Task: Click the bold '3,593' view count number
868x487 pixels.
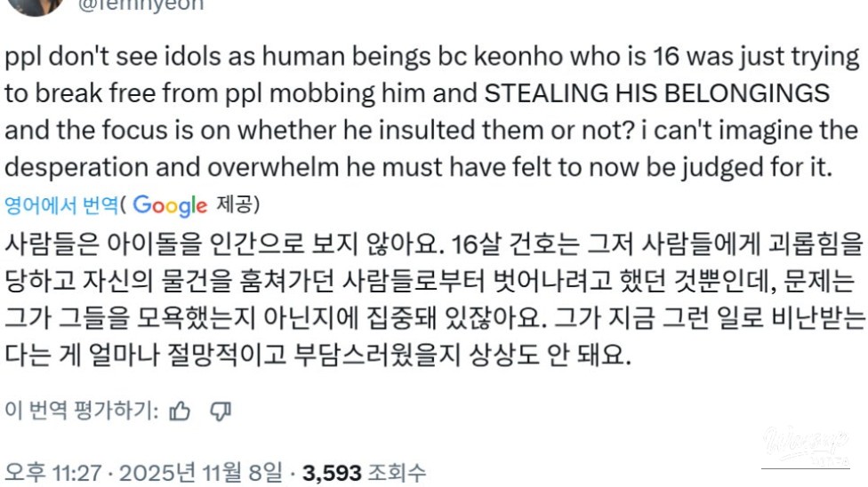Action: point(332,472)
